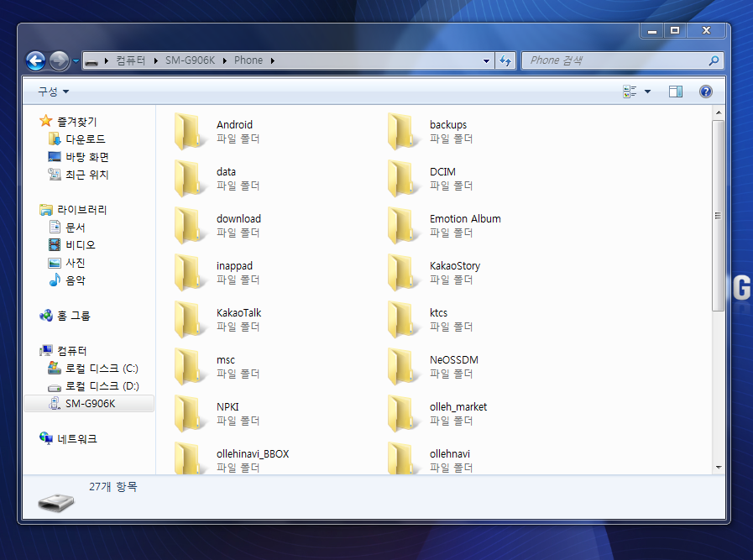Click the scroll down arrow of file list
This screenshot has width=753, height=560.
coord(718,467)
